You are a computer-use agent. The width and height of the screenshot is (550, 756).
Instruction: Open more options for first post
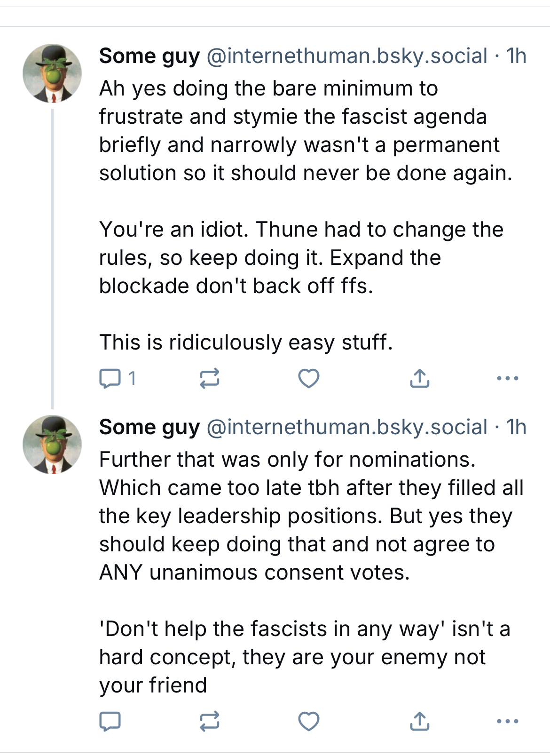click(508, 378)
